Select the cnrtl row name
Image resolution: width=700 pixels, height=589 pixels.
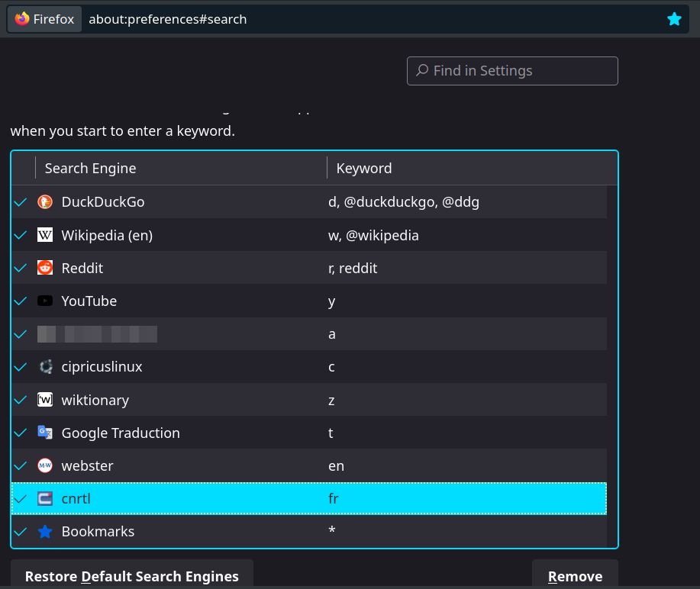76,498
